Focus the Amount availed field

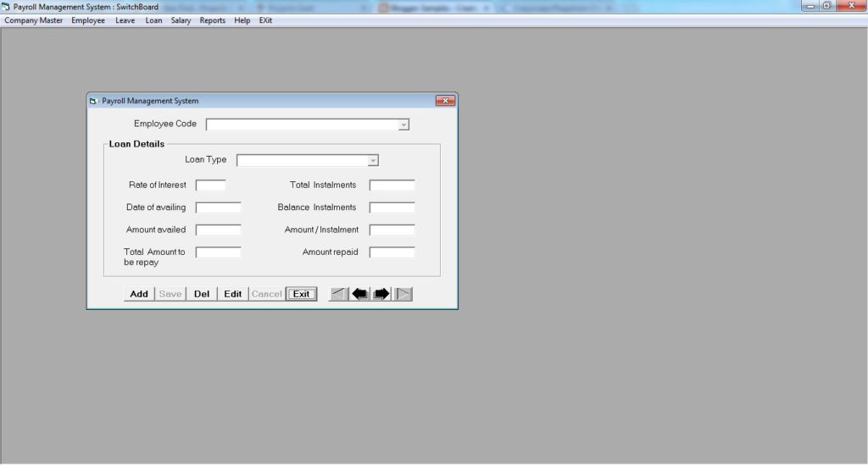coord(218,230)
